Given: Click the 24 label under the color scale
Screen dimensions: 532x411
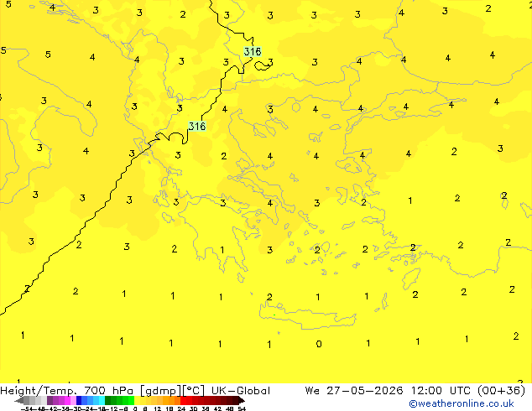Looking at the screenshot, I should pos(181,409).
